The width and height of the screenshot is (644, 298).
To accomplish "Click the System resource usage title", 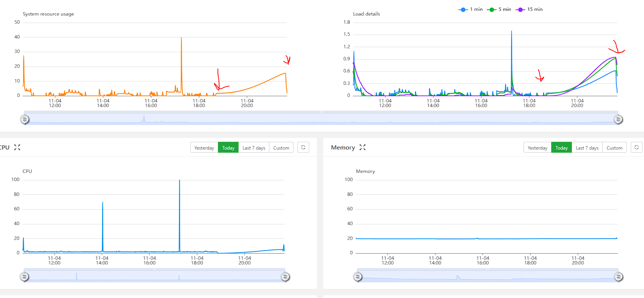I will (x=48, y=14).
